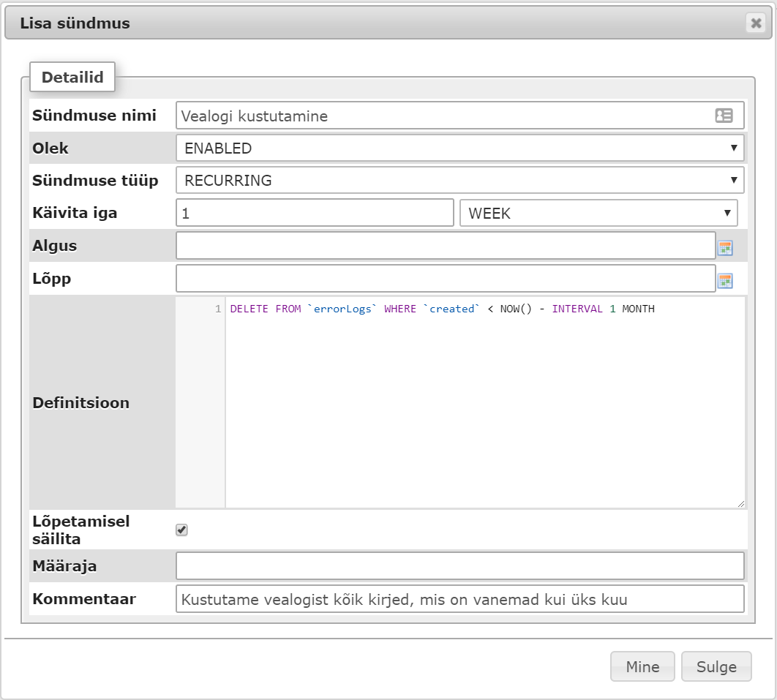Click line number 1 in the editor gutter
777x700 pixels.
[217, 309]
